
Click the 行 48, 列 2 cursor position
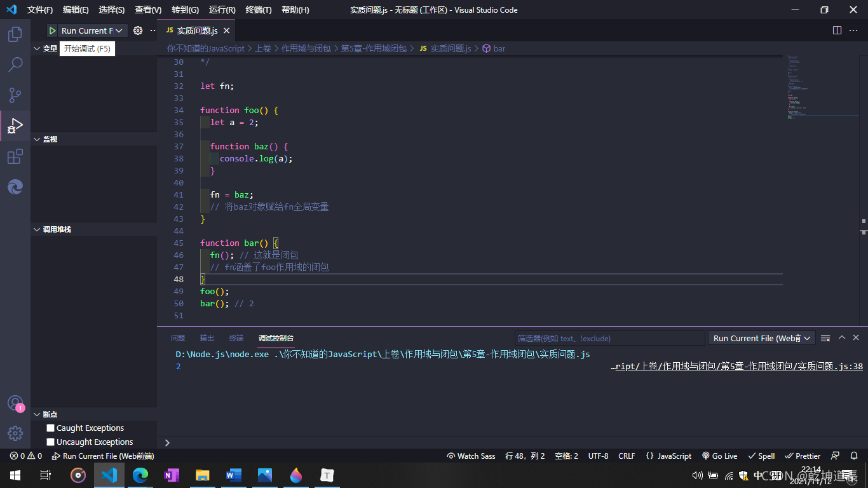pyautogui.click(x=525, y=456)
